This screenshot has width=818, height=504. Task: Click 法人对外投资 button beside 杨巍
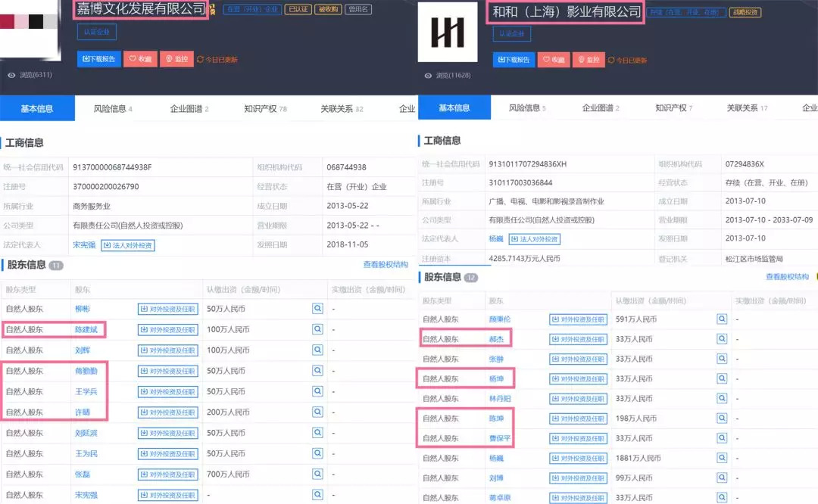(534, 239)
